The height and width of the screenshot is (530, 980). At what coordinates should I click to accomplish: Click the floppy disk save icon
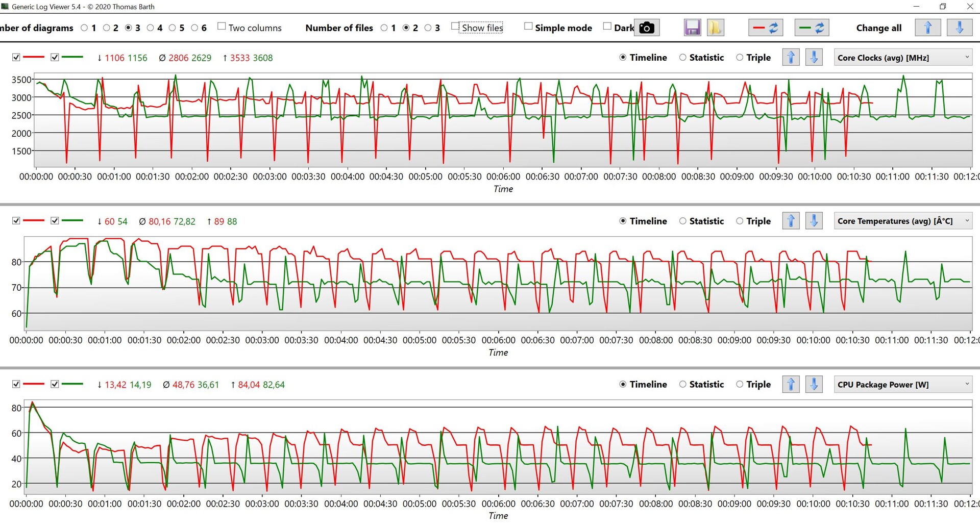692,28
